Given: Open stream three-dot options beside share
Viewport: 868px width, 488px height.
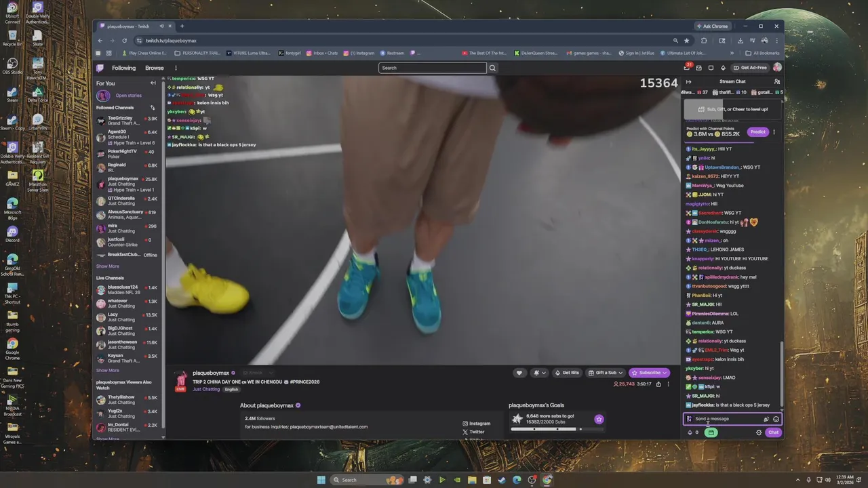Looking at the screenshot, I should click(668, 384).
